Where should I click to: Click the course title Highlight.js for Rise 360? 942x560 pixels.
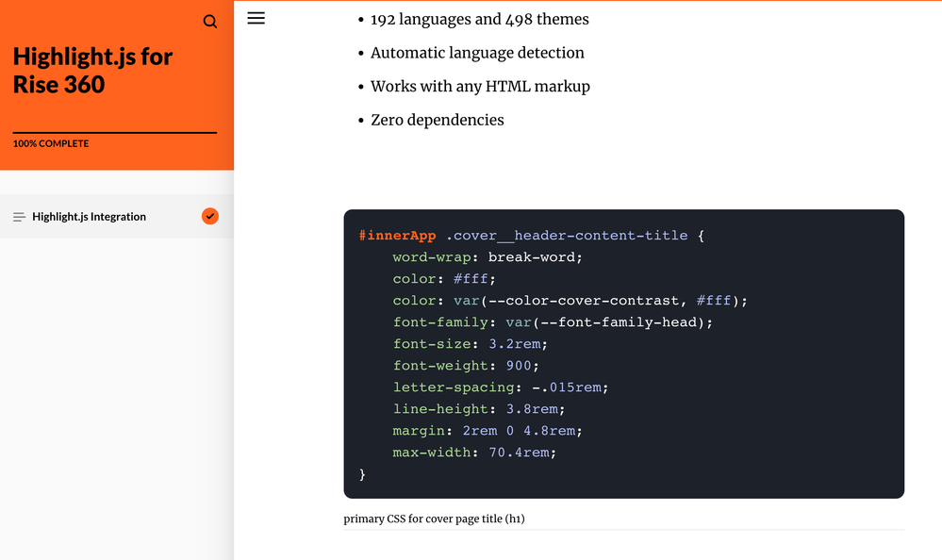coord(92,71)
